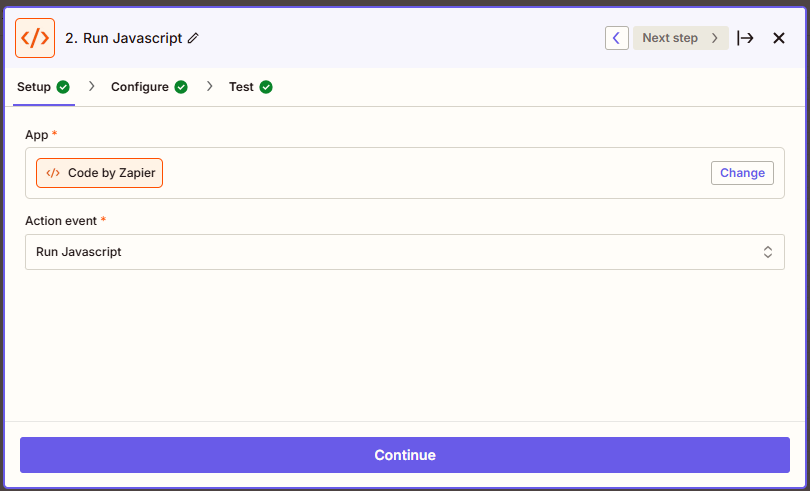This screenshot has width=810, height=491.
Task: Go to Next step
Action: pyautogui.click(x=680, y=38)
